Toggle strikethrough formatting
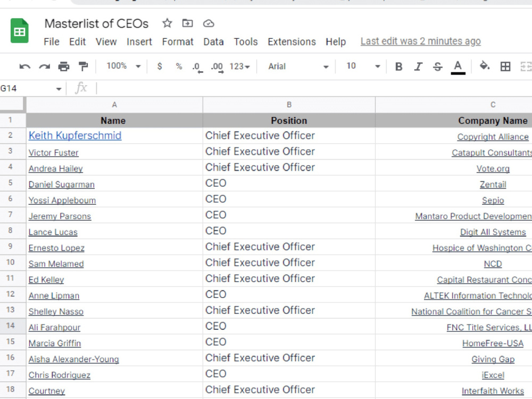 coord(438,66)
